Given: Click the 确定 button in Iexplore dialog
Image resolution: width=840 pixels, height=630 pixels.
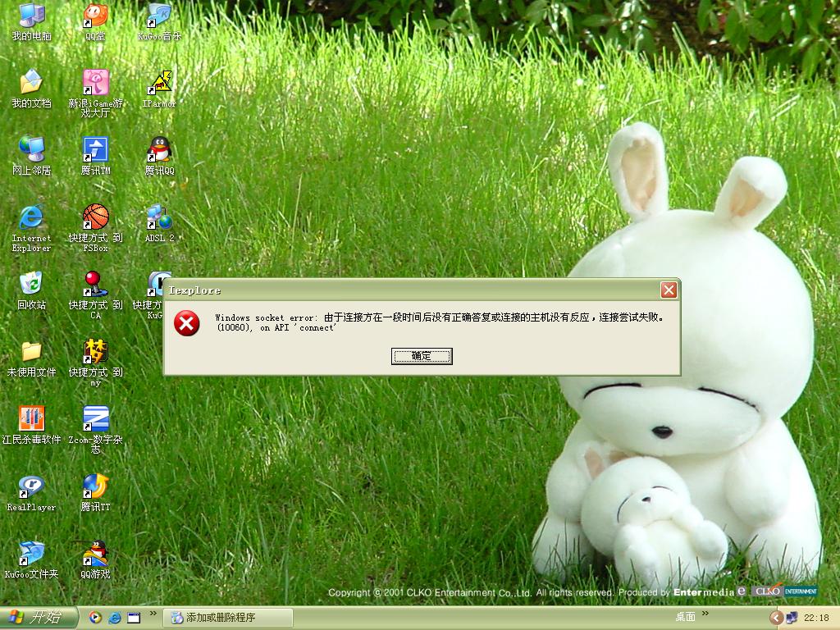Looking at the screenshot, I should [x=422, y=356].
